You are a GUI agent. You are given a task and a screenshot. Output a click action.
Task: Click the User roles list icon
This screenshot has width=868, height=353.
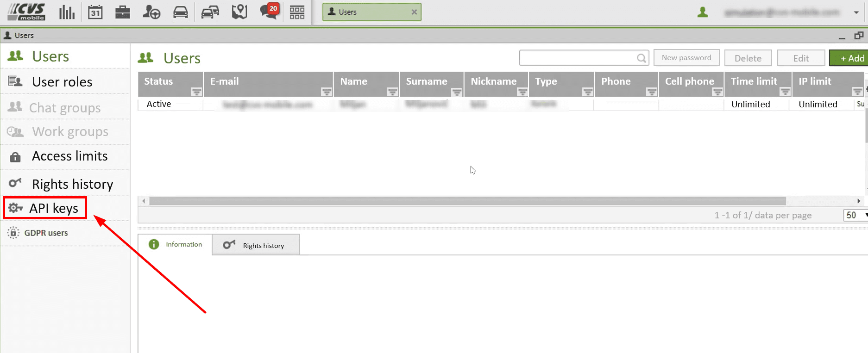pos(15,81)
